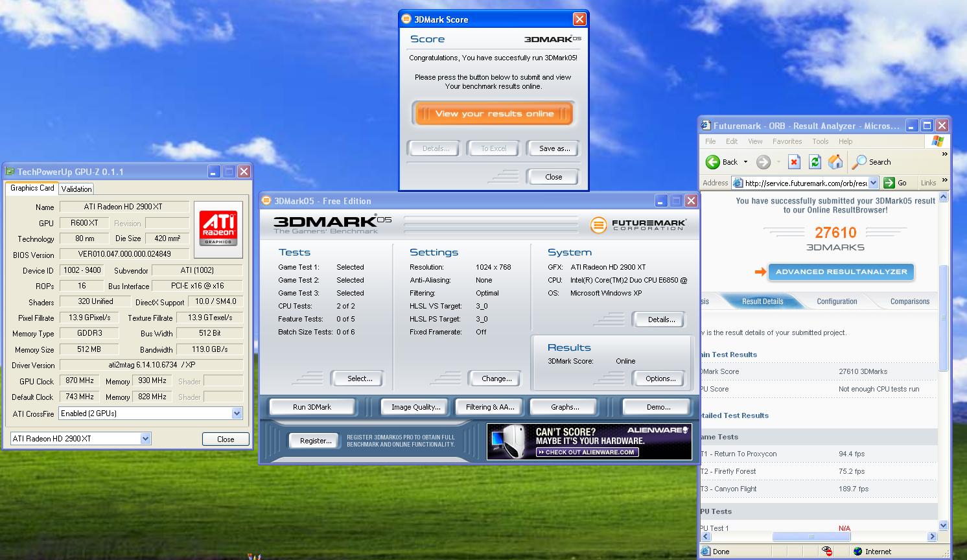The height and width of the screenshot is (560, 967).
Task: Click the browser horizontal scrollbar thumb
Action: pos(811,537)
